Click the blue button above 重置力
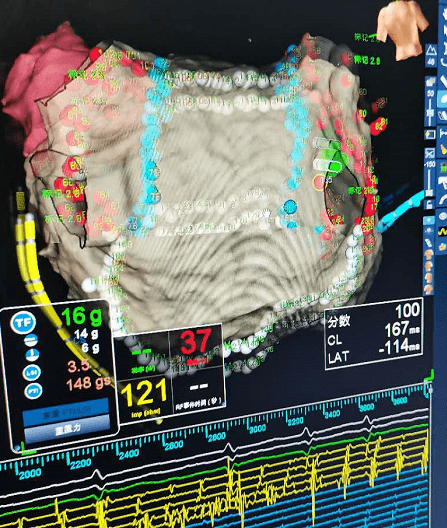 (66, 411)
